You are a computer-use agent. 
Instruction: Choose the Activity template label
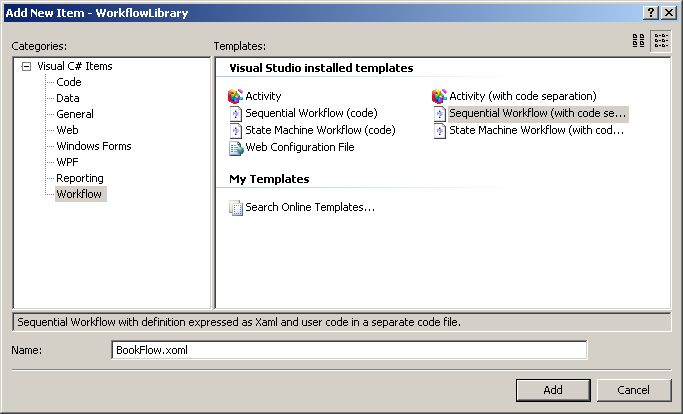263,96
